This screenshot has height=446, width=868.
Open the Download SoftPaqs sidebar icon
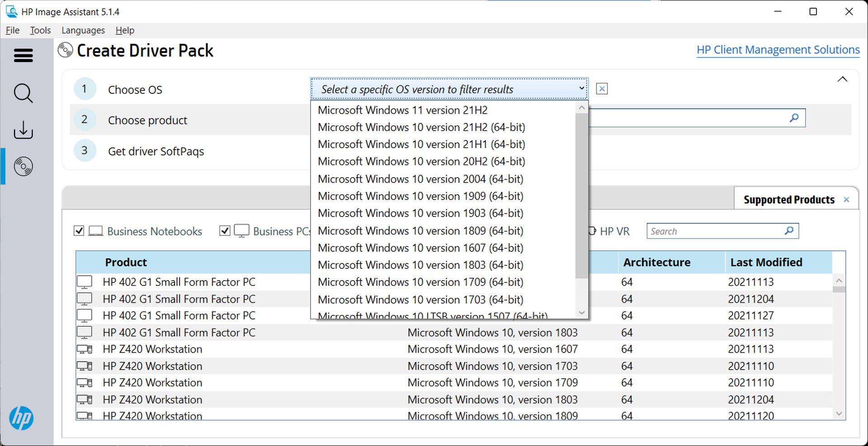(x=23, y=130)
